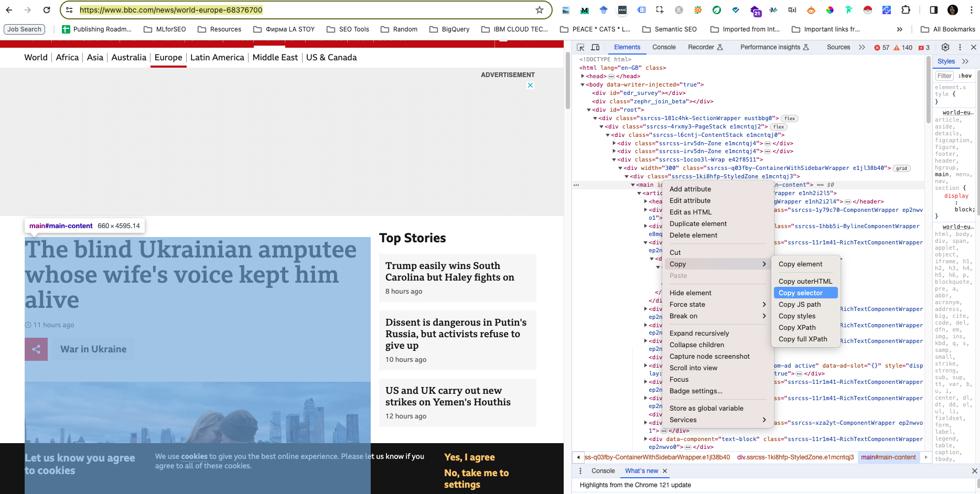The width and height of the screenshot is (980, 494).
Task: Show hidden bookmarks with the overflow chevron
Action: [x=900, y=29]
